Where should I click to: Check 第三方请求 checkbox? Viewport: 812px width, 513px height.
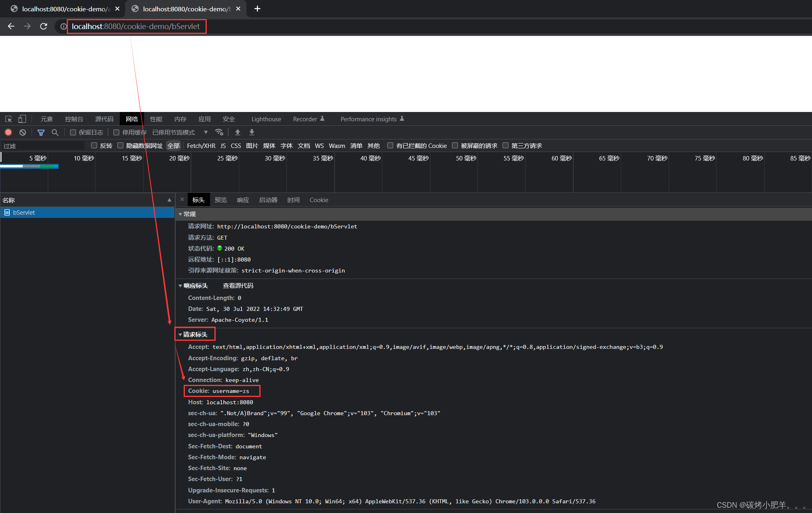(505, 146)
